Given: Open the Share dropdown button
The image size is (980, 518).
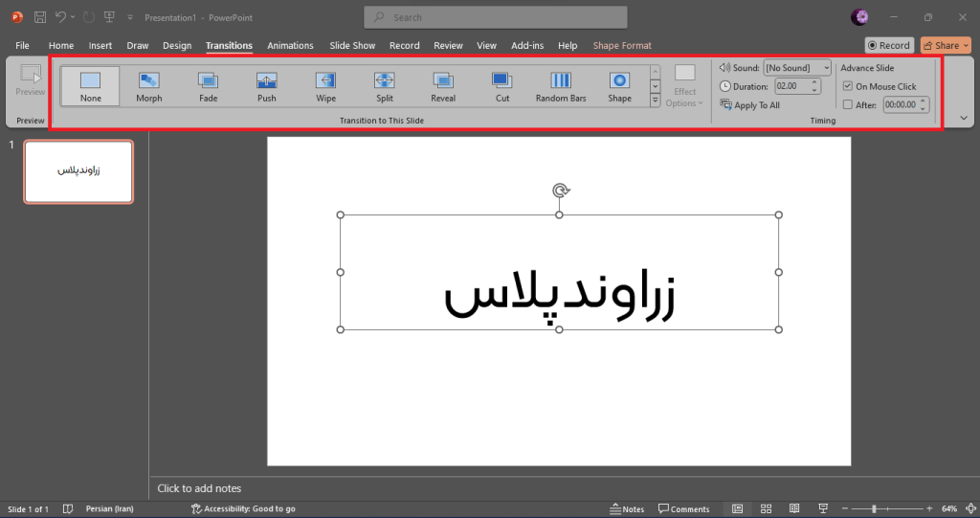Looking at the screenshot, I should 946,45.
